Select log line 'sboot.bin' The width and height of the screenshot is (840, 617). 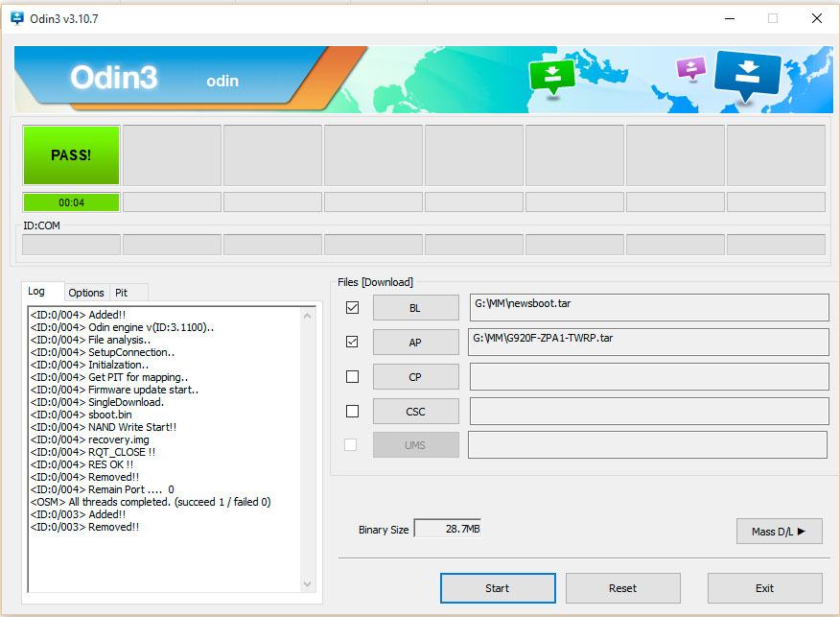(81, 415)
